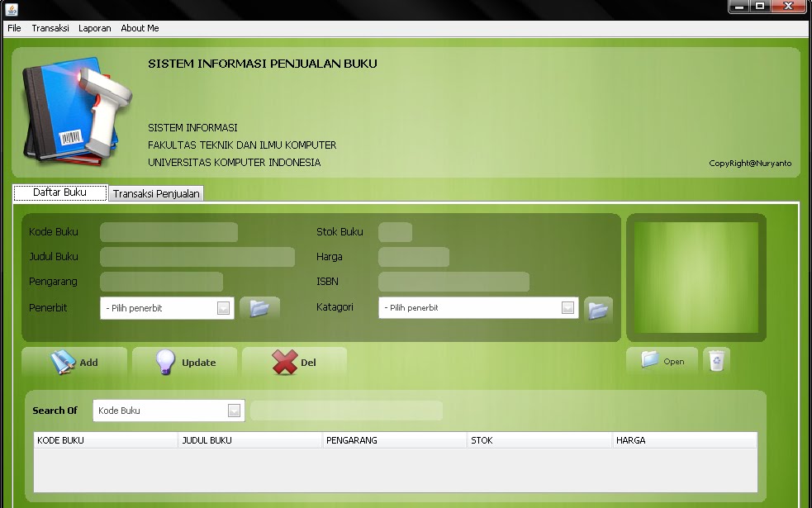This screenshot has width=812, height=508.
Task: Open the About Me menu item
Action: (x=139, y=27)
